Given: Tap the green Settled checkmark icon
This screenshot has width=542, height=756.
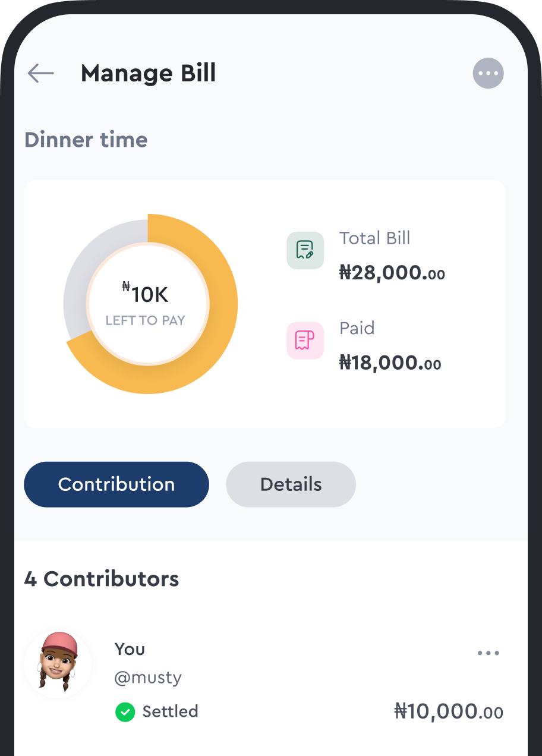Looking at the screenshot, I should click(x=125, y=711).
